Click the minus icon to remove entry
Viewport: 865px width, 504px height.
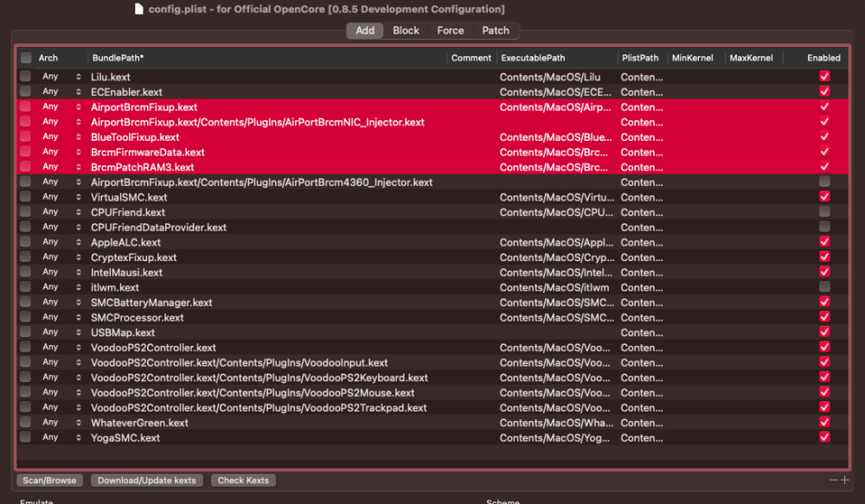point(833,480)
